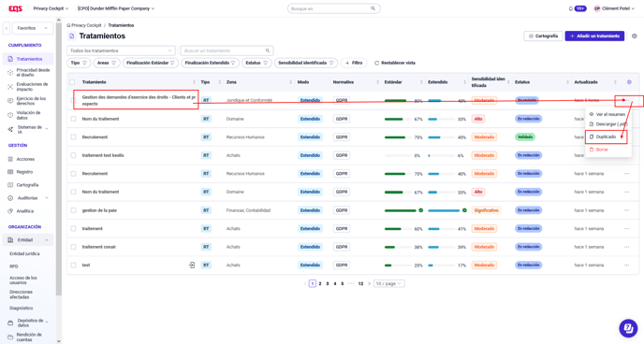
Task: Collapse the sidebar with the left arrow icon
Action: point(7,28)
